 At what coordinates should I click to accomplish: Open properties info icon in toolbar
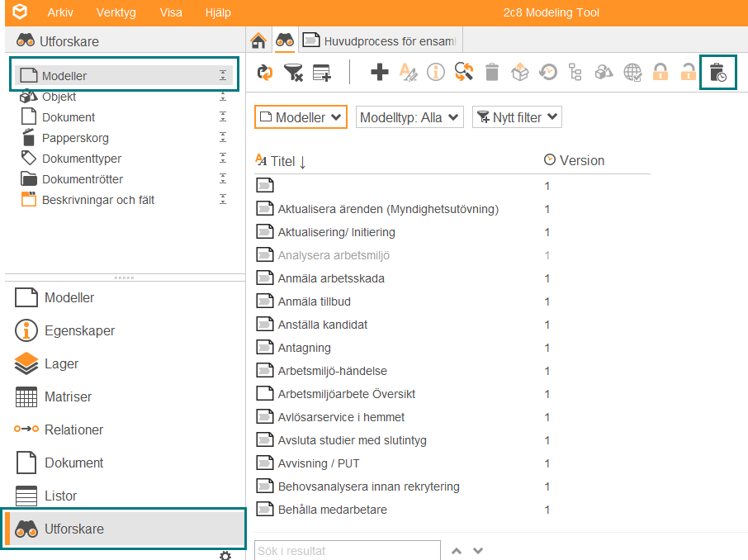(x=436, y=73)
